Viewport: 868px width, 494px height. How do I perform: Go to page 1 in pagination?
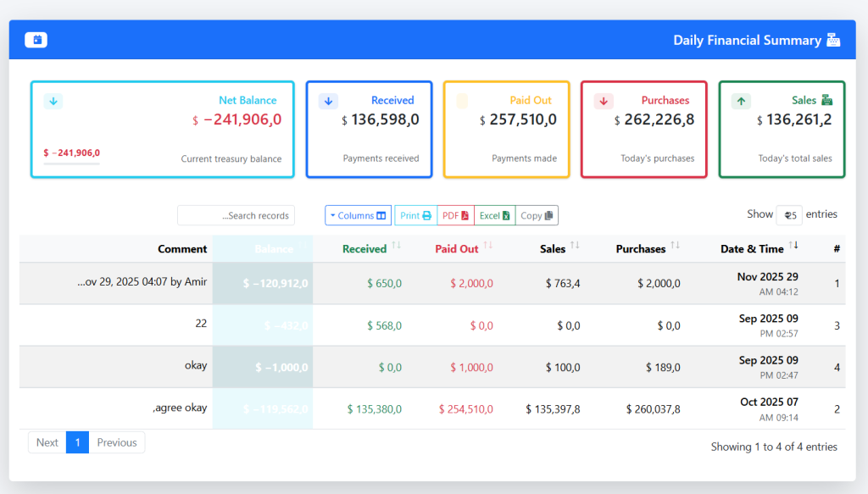77,442
